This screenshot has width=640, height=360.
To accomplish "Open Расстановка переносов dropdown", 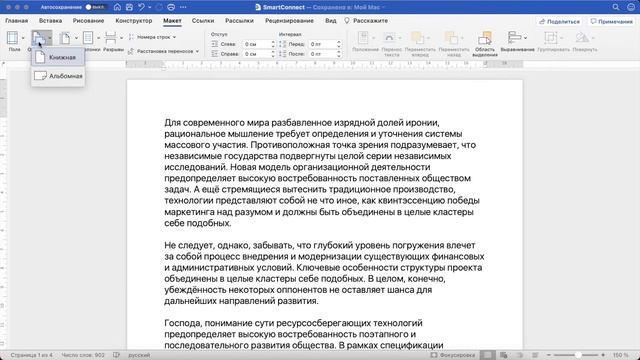I will coord(163,51).
